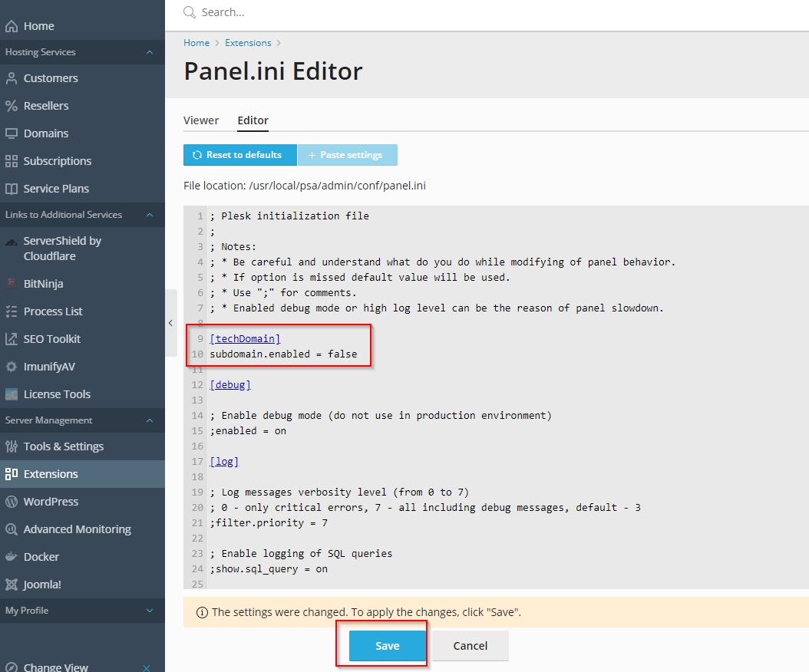Select the Editor tab
This screenshot has width=809, height=672.
click(253, 120)
